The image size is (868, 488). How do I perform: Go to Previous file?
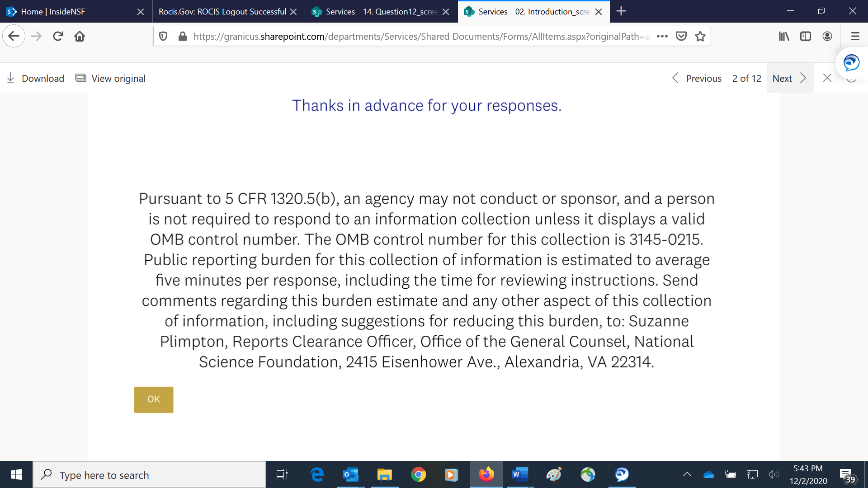[697, 78]
